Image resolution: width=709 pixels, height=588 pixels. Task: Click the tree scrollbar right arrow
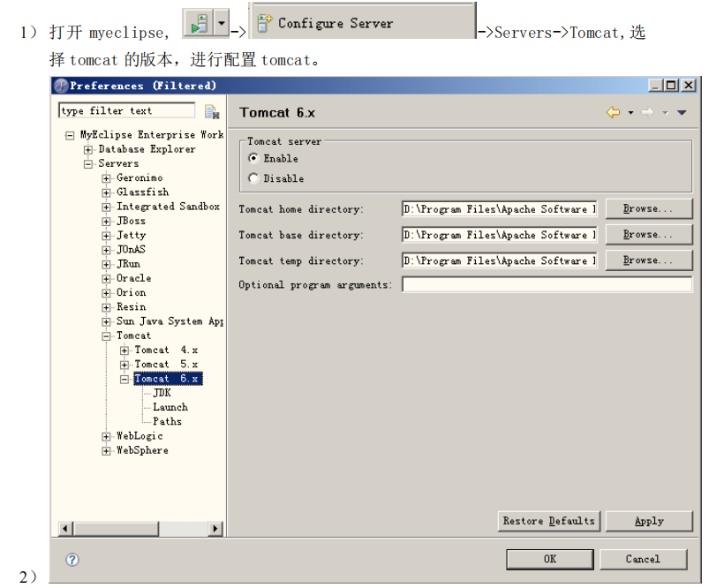(x=215, y=528)
